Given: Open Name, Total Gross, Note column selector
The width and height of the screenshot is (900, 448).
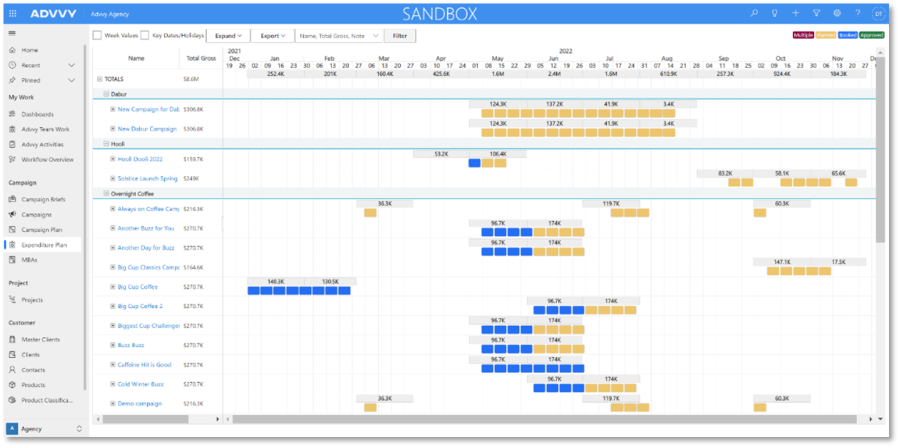Looking at the screenshot, I should click(339, 35).
